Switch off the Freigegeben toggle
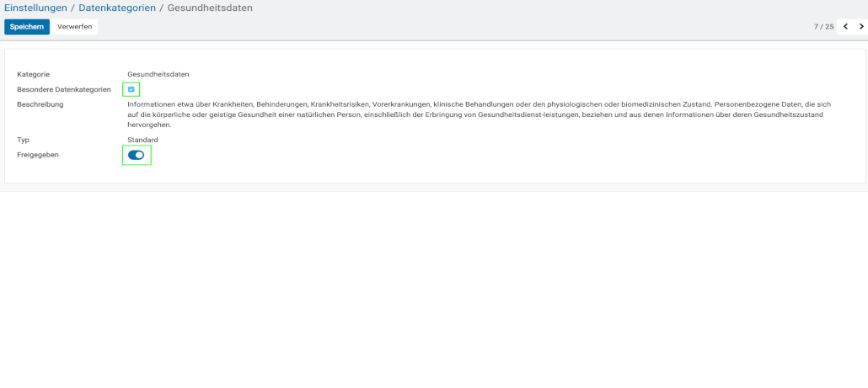Viewport: 868px width, 388px height. coord(136,155)
